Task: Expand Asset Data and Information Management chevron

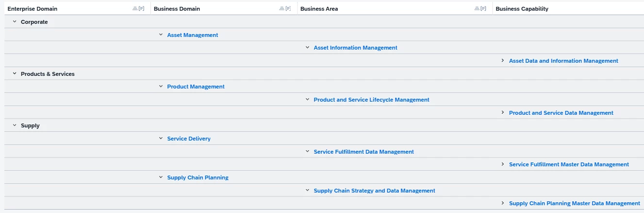Action: (x=503, y=61)
